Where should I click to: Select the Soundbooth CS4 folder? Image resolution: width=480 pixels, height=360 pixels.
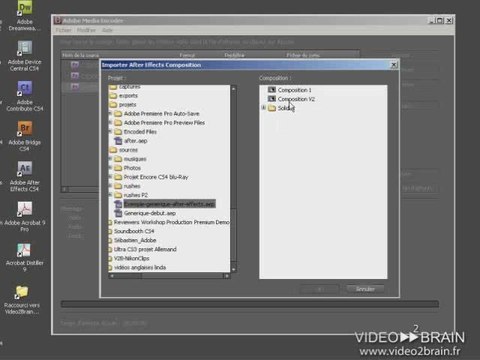[x=134, y=231]
